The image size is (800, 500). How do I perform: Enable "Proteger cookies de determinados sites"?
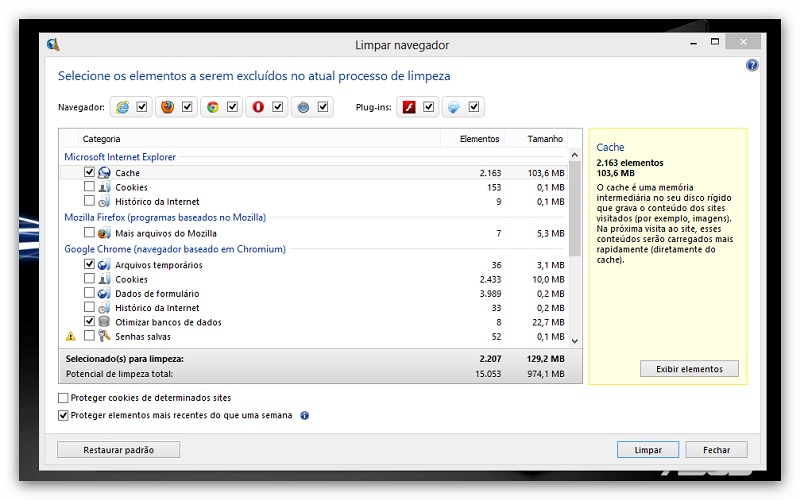[x=64, y=398]
